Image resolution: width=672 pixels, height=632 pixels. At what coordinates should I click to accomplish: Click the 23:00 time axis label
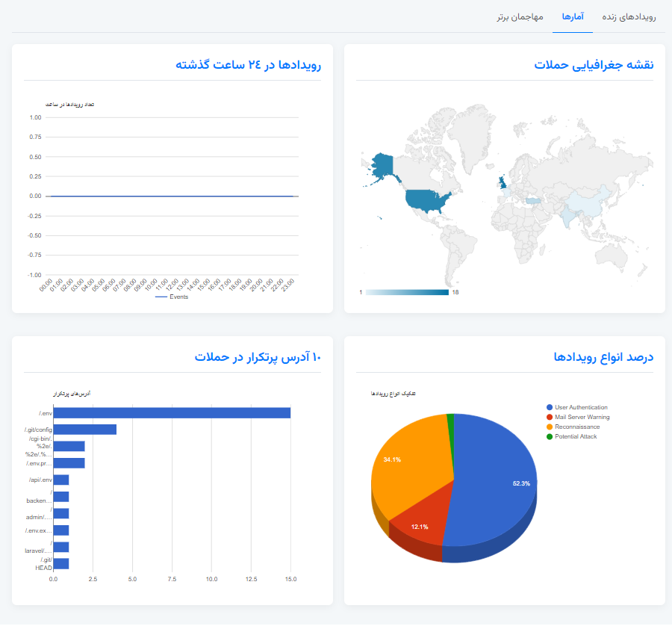pos(287,285)
